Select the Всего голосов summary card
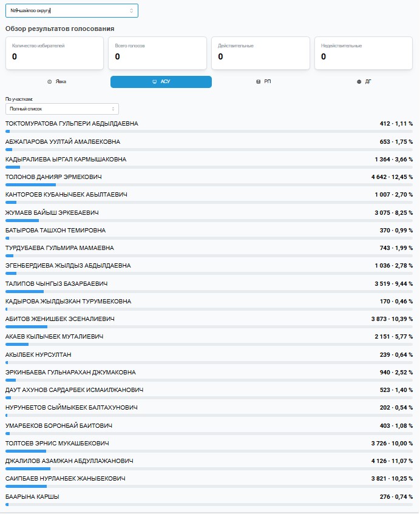420x517 pixels. [x=157, y=53]
